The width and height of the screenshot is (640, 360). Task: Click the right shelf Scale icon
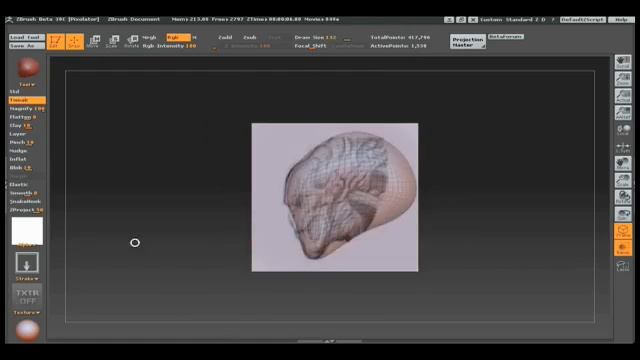[x=623, y=180]
